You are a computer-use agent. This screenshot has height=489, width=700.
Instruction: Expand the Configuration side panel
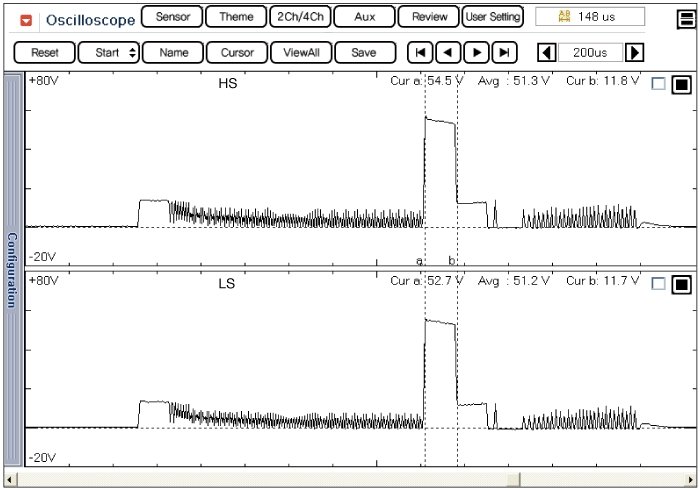pyautogui.click(x=12, y=270)
